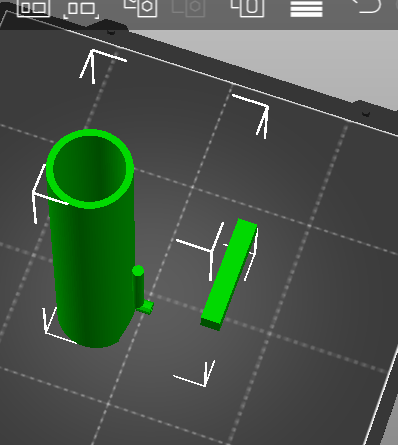Click the greyed-out split to parts icon
The width and height of the screenshot is (398, 445).
click(x=188, y=7)
